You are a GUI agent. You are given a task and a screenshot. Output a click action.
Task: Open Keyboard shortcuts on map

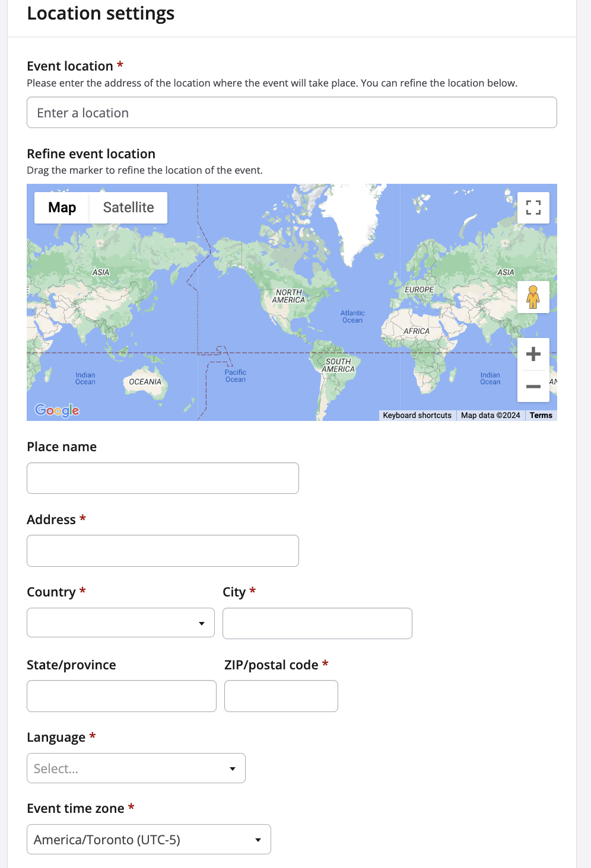pyautogui.click(x=417, y=416)
